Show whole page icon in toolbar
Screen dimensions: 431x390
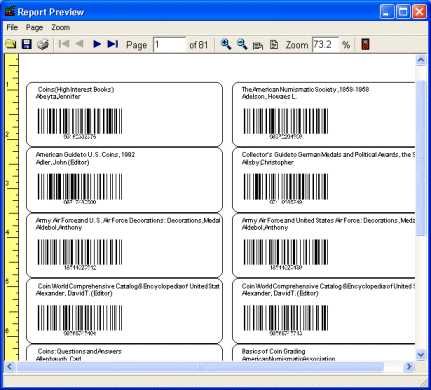click(x=274, y=45)
